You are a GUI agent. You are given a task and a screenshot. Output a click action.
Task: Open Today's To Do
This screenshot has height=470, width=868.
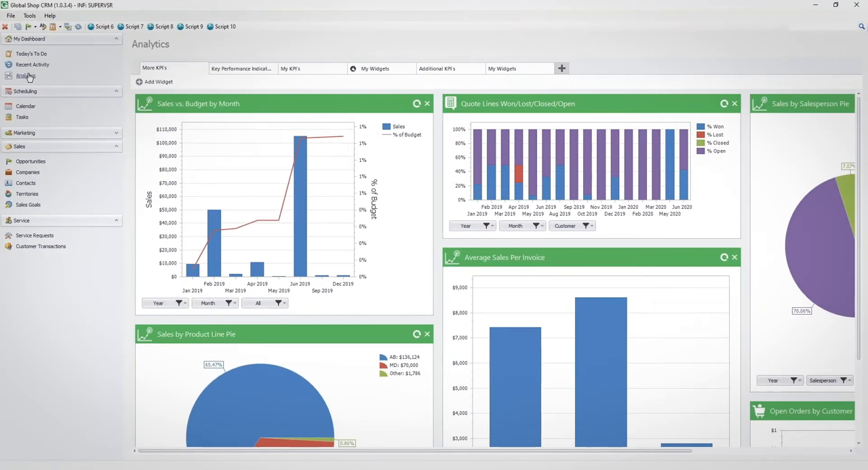(x=31, y=54)
